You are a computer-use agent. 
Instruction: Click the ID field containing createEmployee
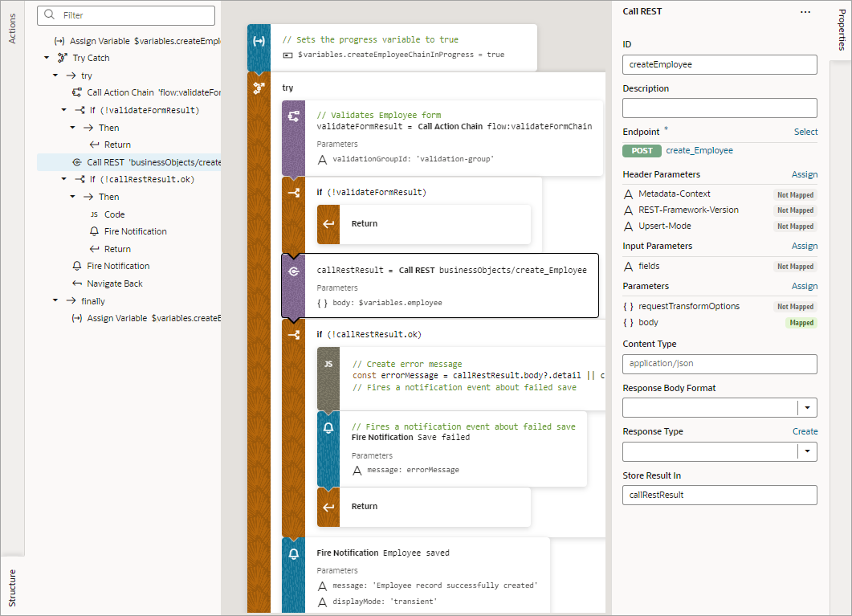pos(720,64)
